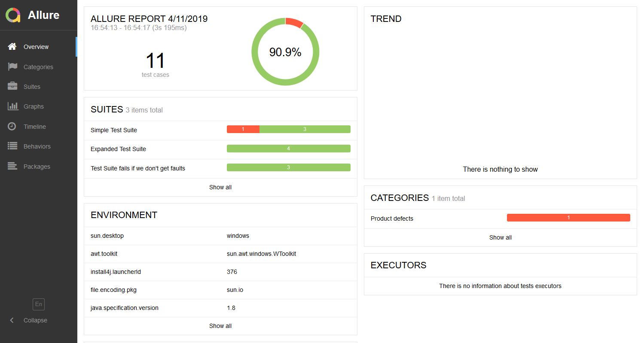Click the 90.9% donut chart center
This screenshot has width=644, height=343.
pos(285,52)
